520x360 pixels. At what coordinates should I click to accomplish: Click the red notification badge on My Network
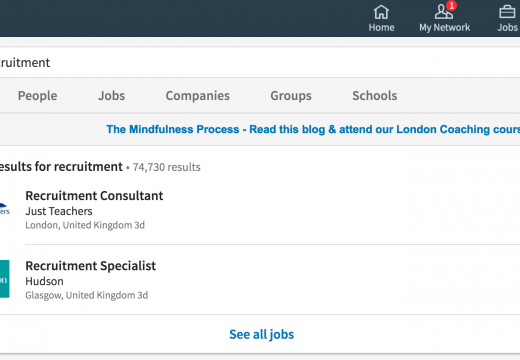tap(452, 6)
